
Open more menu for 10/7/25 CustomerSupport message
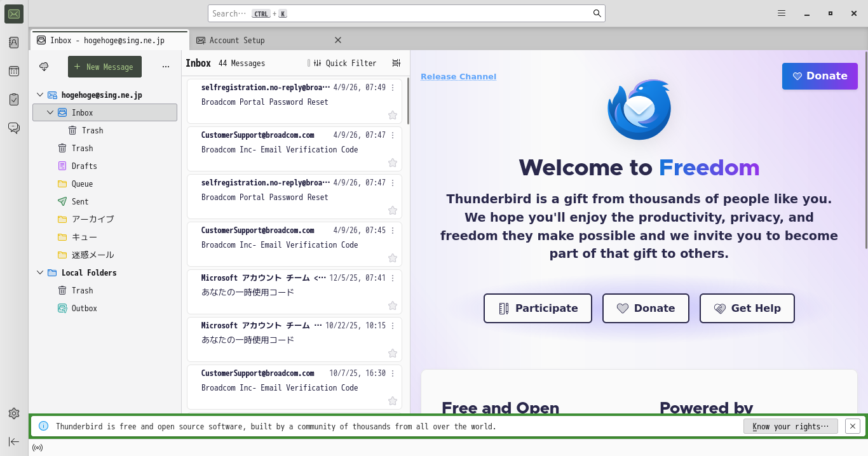393,373
